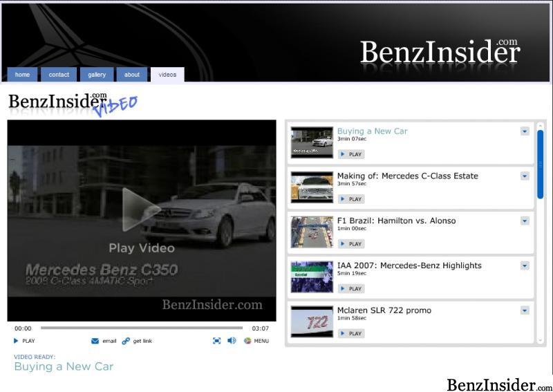Play Making of: Mercedes C-Class Estate
Image resolution: width=553 pixels, height=392 pixels.
click(351, 199)
